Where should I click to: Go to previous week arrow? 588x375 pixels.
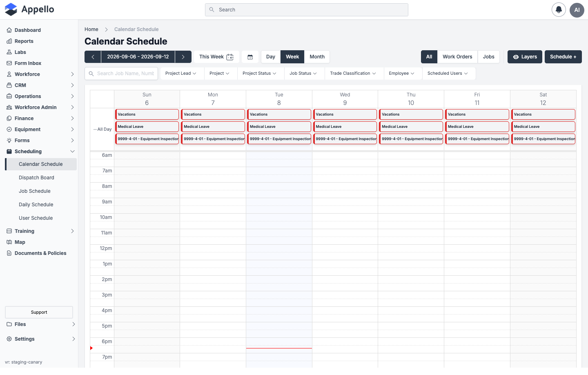tap(93, 57)
